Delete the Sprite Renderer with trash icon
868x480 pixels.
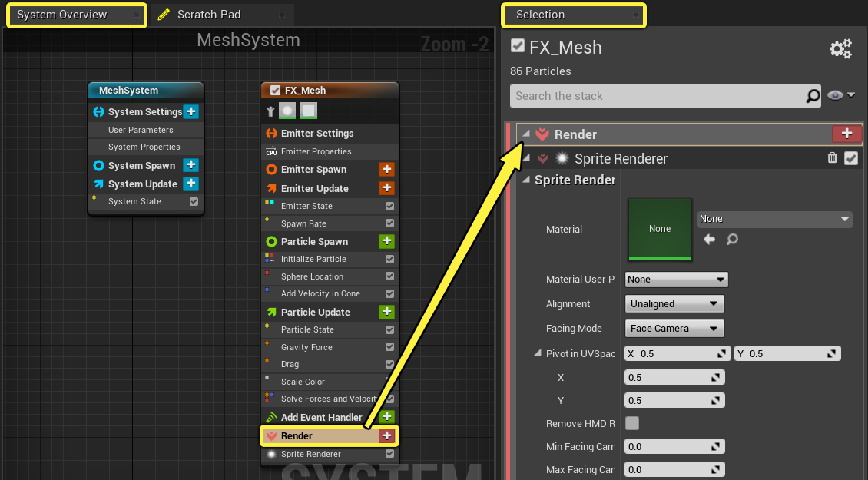(832, 158)
